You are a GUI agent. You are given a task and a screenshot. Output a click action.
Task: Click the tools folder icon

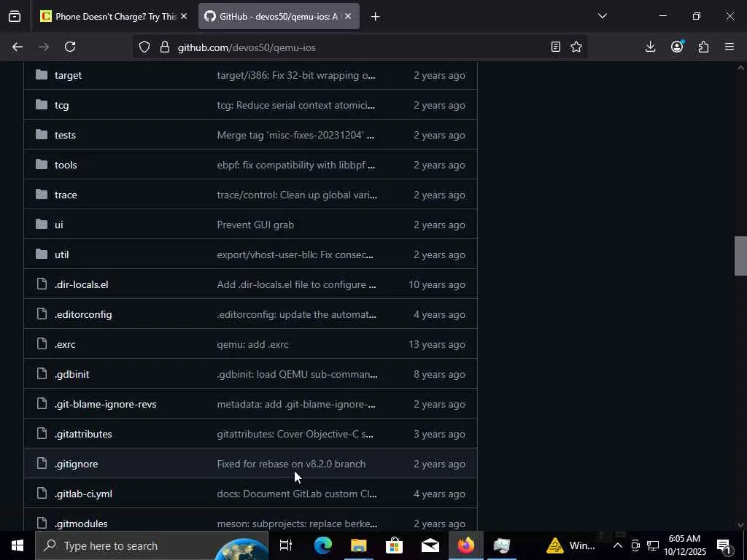[42, 165]
